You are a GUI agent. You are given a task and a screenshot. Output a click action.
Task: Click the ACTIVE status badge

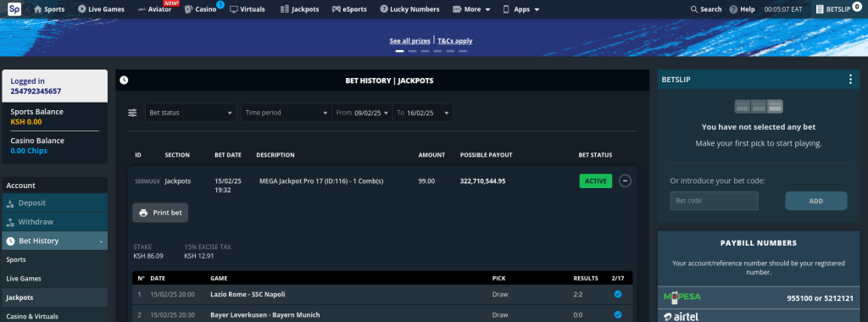click(x=596, y=181)
